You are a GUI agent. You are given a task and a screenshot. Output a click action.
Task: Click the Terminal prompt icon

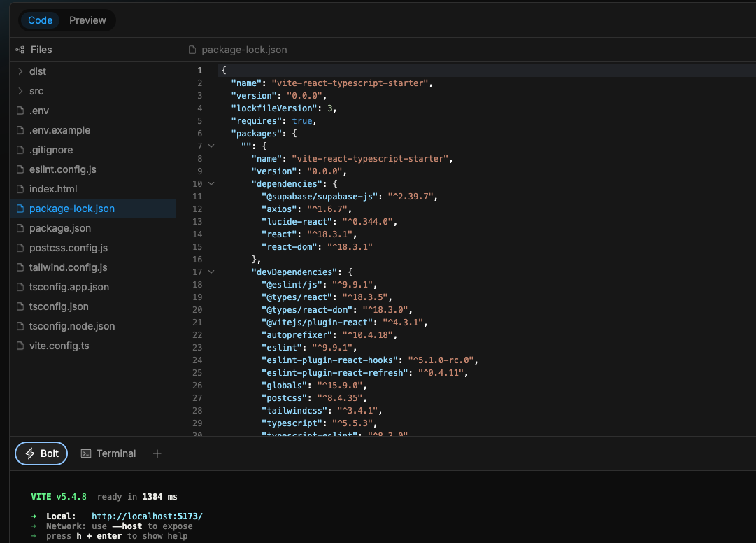[86, 453]
